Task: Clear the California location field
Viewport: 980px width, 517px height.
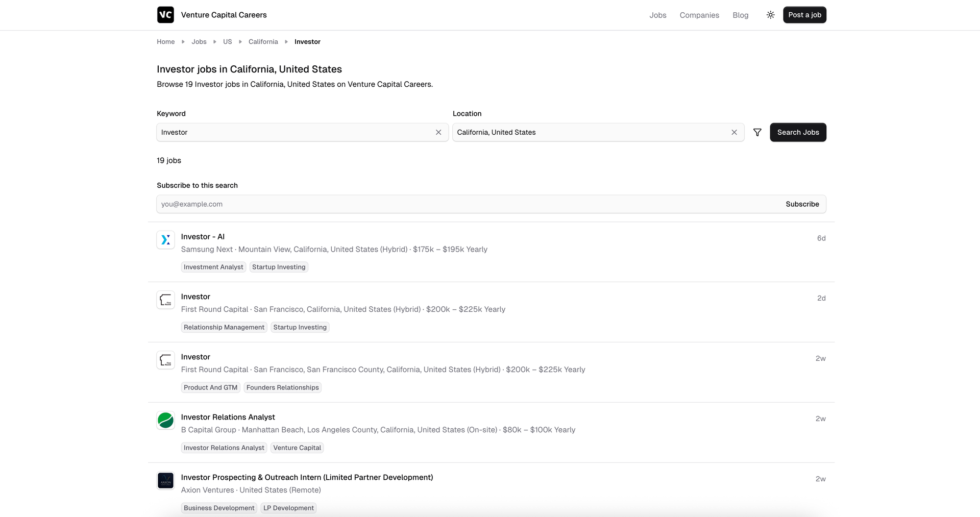Action: click(733, 132)
